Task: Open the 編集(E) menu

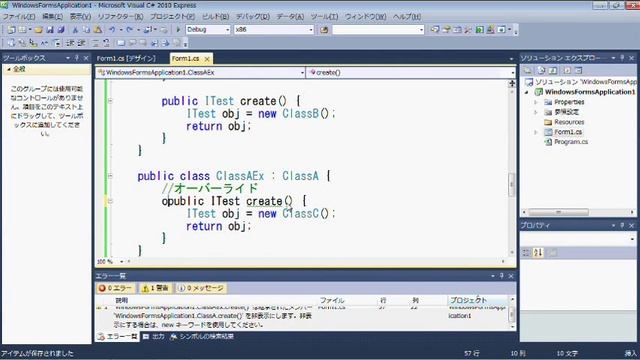Action: 53,17
